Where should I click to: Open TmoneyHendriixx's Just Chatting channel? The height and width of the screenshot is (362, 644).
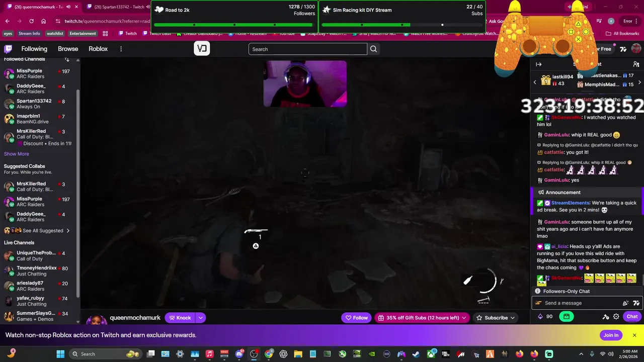click(38, 270)
